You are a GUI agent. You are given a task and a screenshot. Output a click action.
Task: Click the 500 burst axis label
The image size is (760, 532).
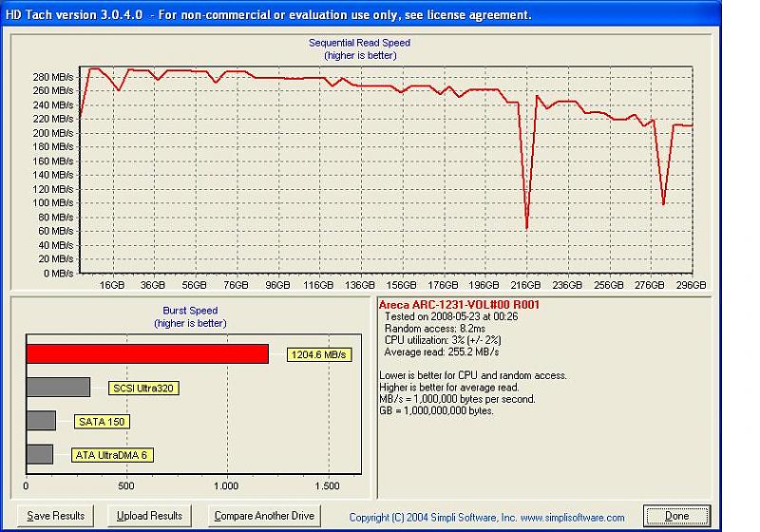[x=126, y=486]
